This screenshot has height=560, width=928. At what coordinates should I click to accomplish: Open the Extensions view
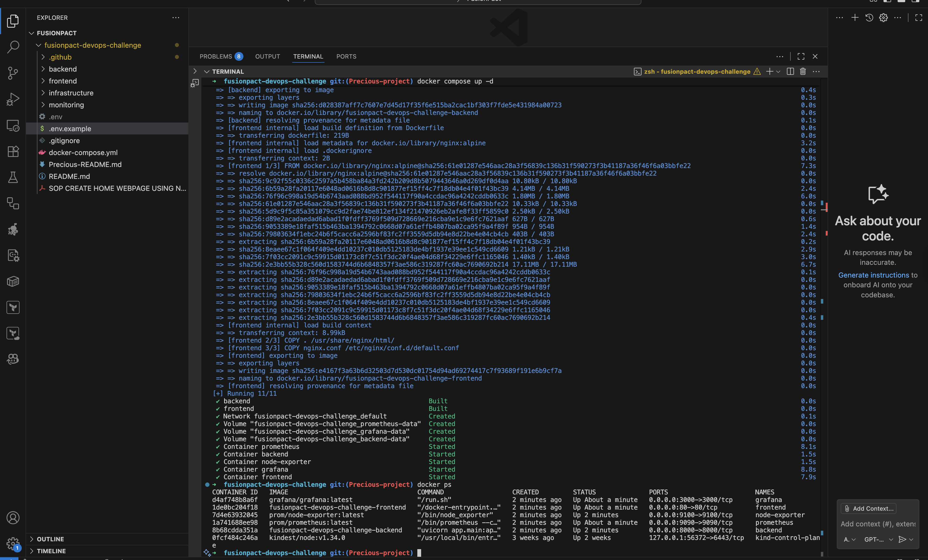(13, 151)
